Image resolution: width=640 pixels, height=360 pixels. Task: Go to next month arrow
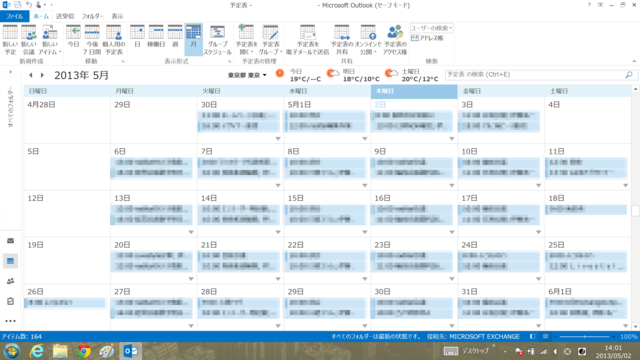tap(42, 75)
